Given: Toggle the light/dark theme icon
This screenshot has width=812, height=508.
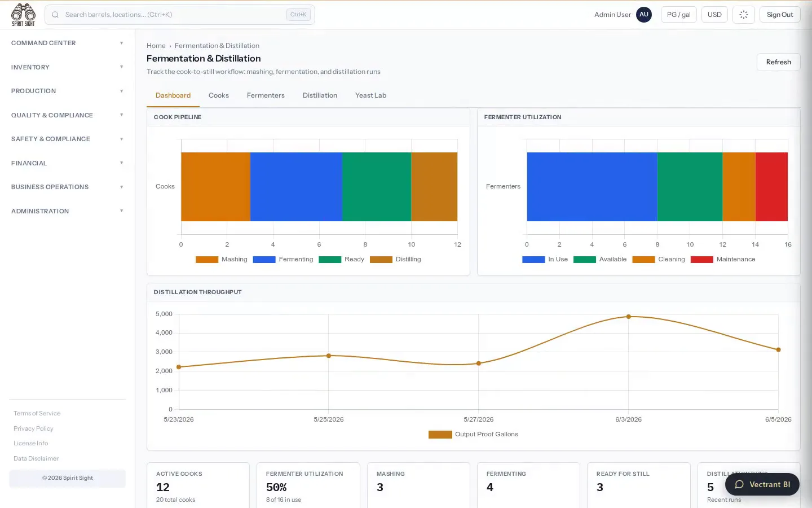Looking at the screenshot, I should 744,15.
